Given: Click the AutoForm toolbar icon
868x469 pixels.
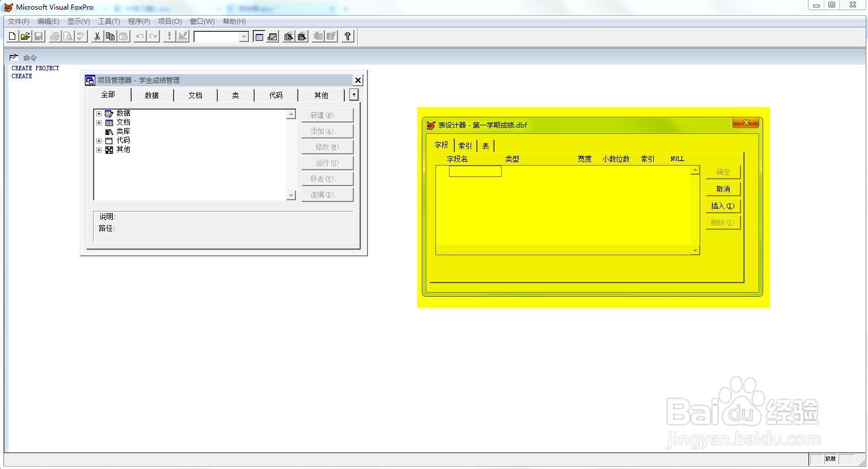Looking at the screenshot, I should [x=318, y=36].
